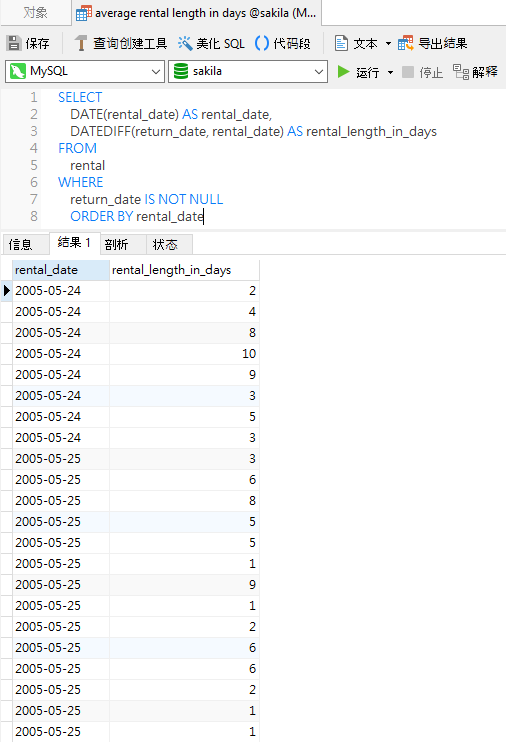The height and width of the screenshot is (742, 506).
Task: Click the Beautify SQL (美化 SQL) icon
Action: tap(185, 44)
